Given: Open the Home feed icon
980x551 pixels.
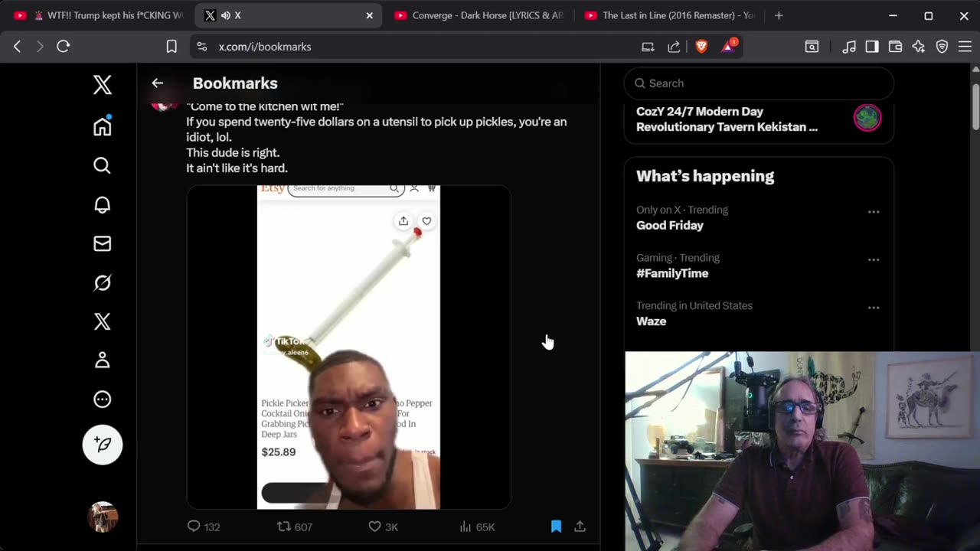Looking at the screenshot, I should pos(102,126).
